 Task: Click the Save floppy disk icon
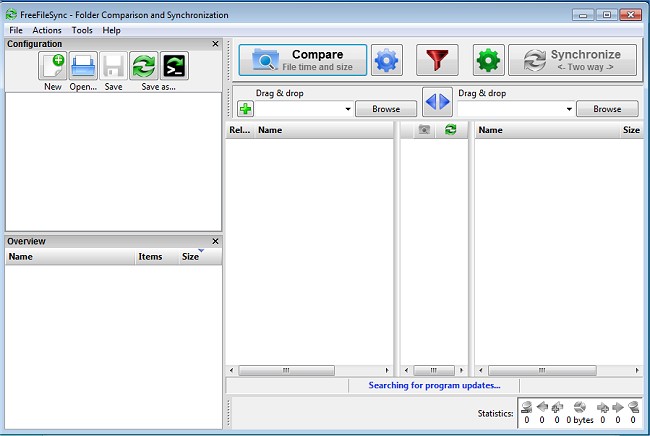(x=113, y=65)
